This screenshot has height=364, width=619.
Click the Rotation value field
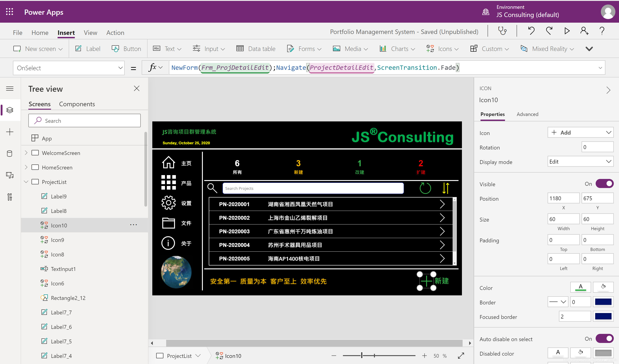(597, 147)
